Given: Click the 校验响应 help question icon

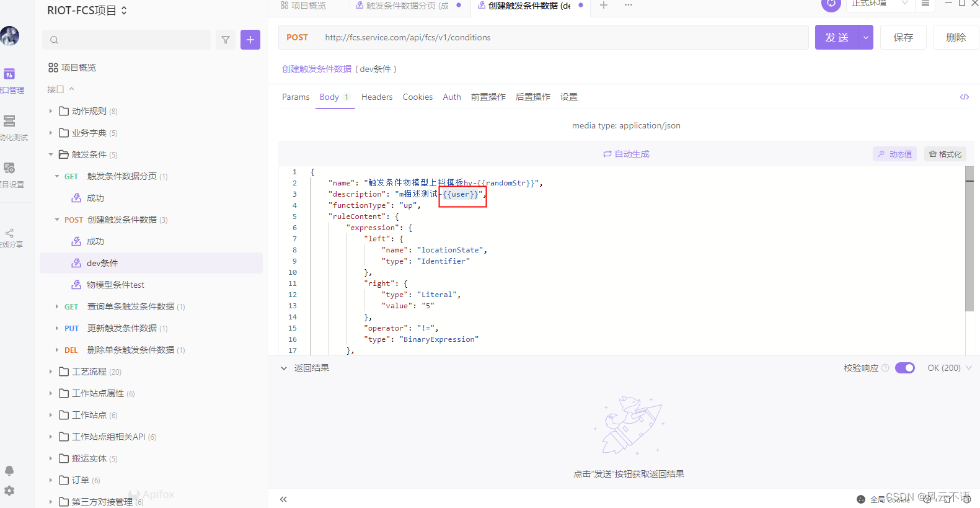Looking at the screenshot, I should [x=885, y=368].
